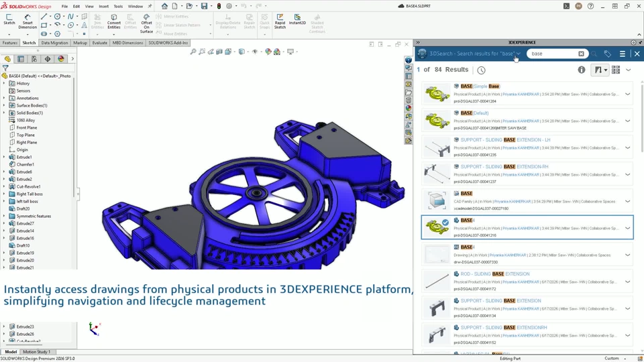This screenshot has width=644, height=362.
Task: Clear the search field with the X icon
Action: [581, 54]
